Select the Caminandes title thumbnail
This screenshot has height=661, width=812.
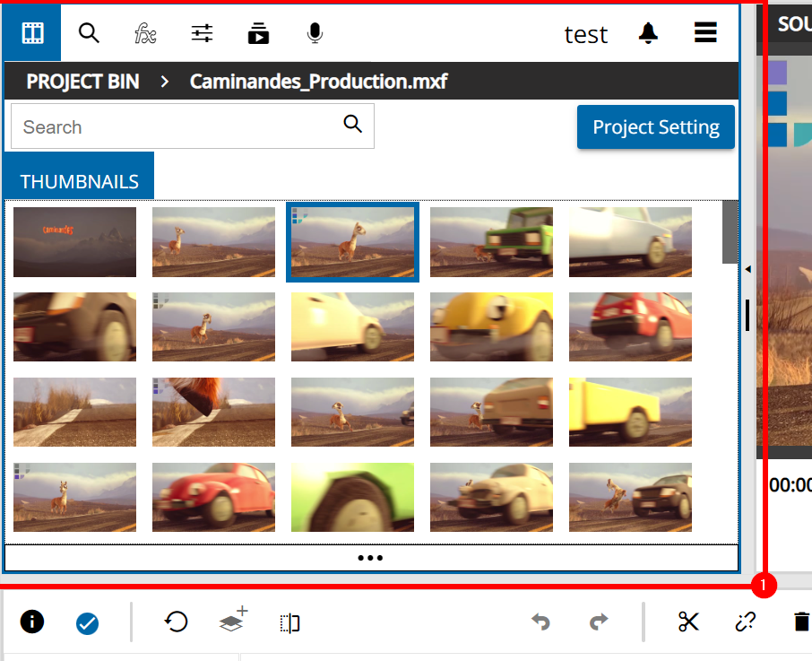pyautogui.click(x=75, y=242)
